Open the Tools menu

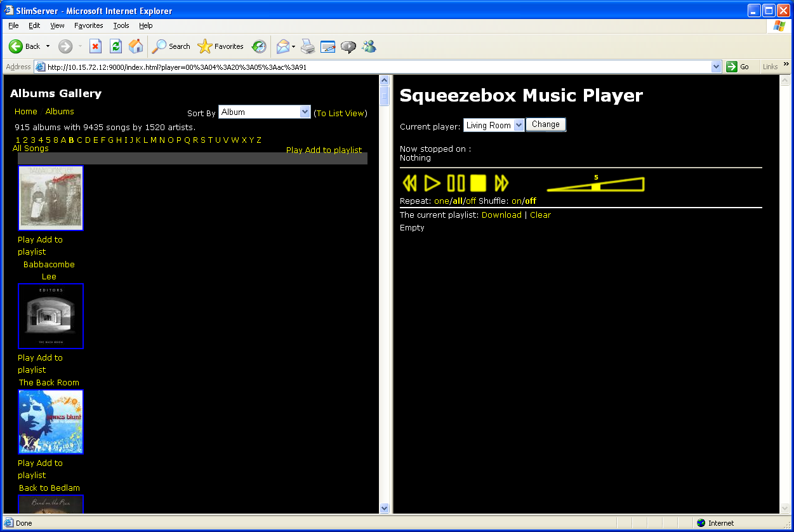click(x=121, y=25)
